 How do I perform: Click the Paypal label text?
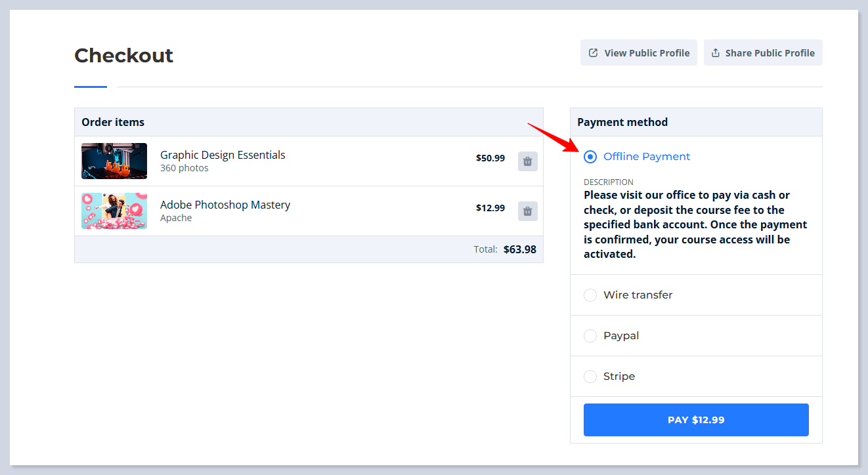click(x=621, y=336)
